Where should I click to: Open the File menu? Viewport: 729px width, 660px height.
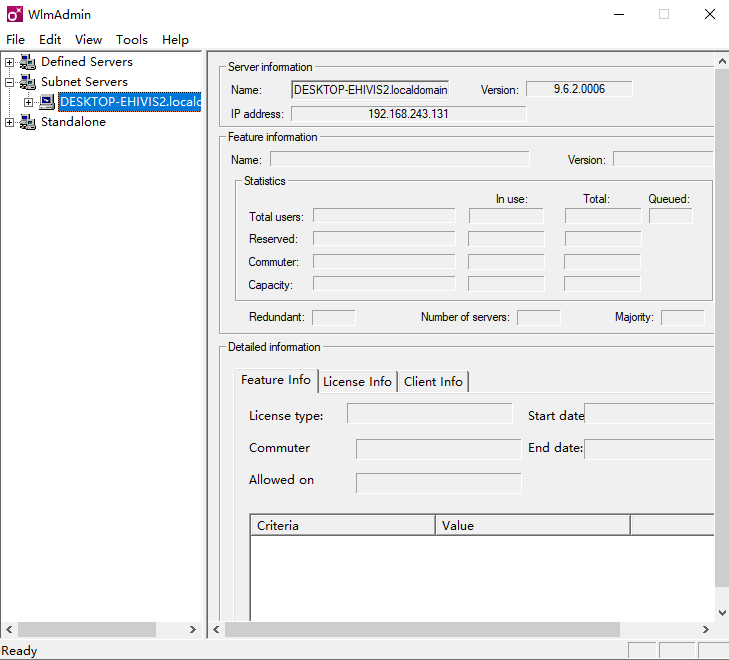click(x=15, y=40)
